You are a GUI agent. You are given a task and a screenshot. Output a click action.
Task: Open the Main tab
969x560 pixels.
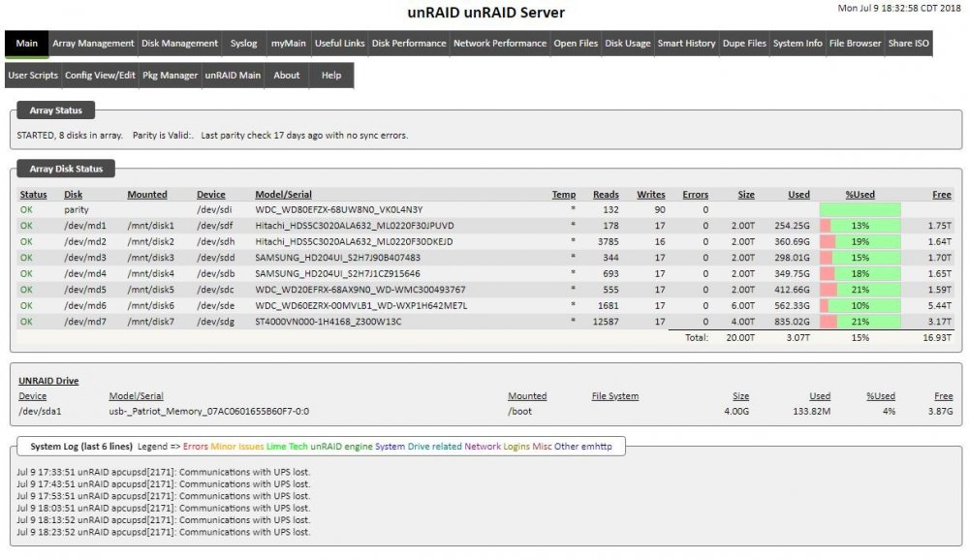point(26,44)
